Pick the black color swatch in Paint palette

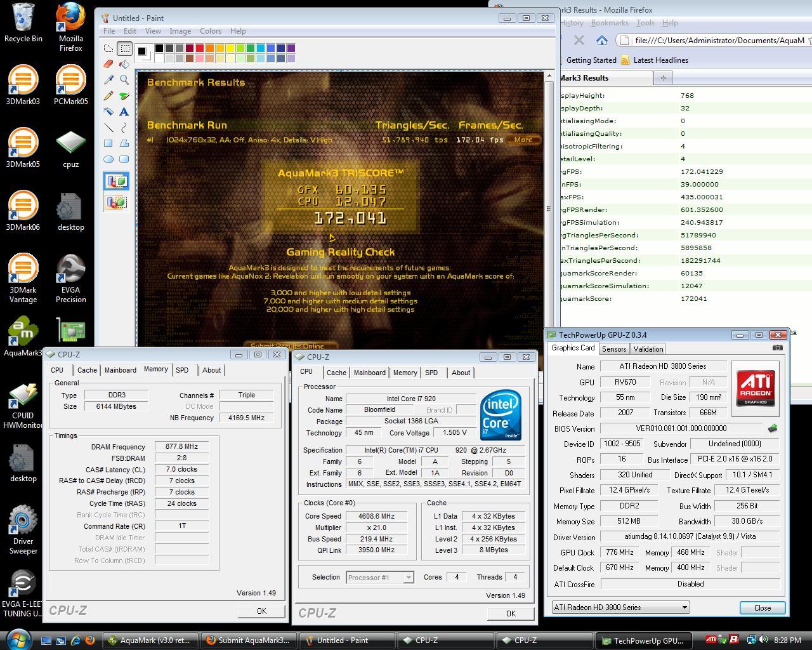point(159,48)
